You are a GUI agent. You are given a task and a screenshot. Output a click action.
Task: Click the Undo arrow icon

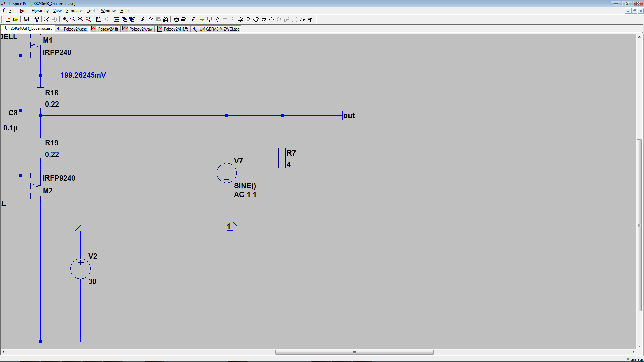[x=271, y=19]
